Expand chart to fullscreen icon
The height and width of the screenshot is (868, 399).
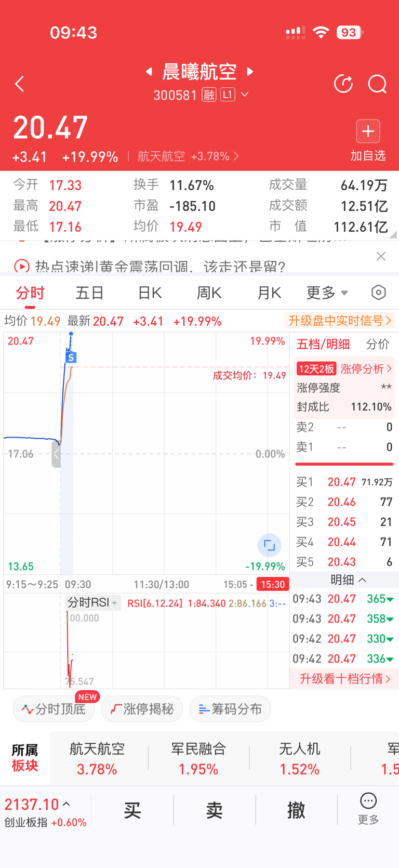(269, 545)
